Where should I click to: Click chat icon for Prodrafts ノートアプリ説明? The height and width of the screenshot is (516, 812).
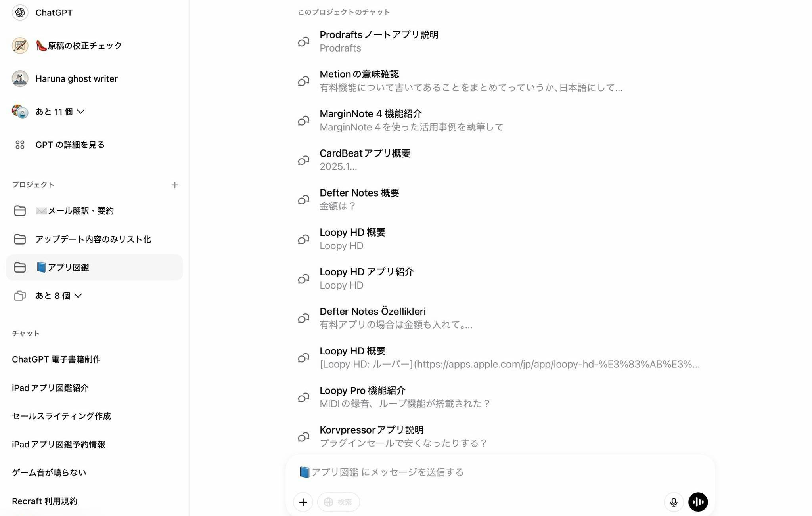click(304, 42)
